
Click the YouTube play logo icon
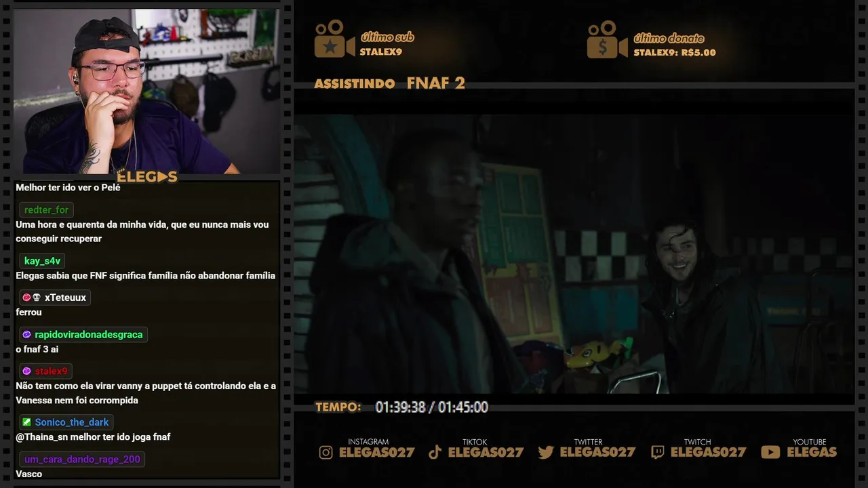pos(770,452)
